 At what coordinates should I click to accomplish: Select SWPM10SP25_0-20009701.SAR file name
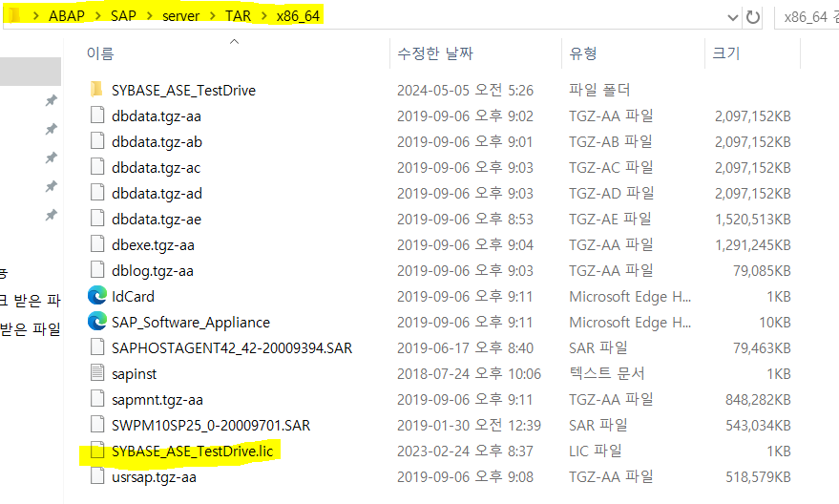(x=211, y=426)
